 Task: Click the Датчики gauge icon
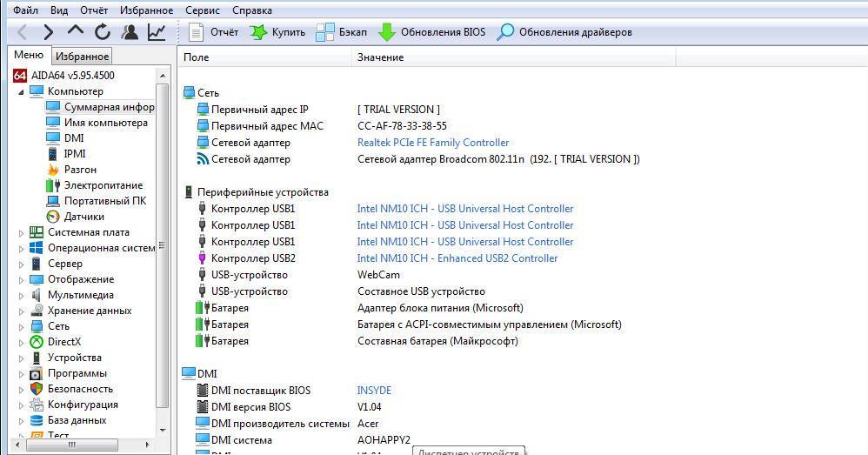point(53,217)
